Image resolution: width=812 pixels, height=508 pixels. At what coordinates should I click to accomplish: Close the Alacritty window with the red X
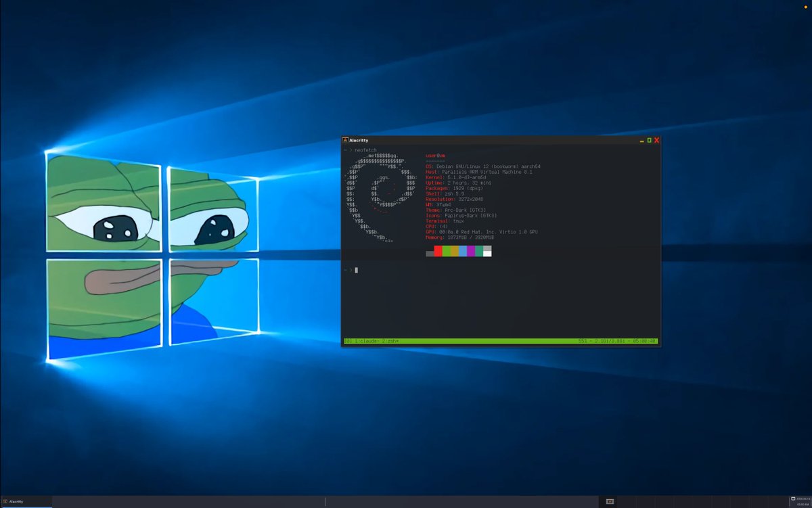tap(656, 140)
